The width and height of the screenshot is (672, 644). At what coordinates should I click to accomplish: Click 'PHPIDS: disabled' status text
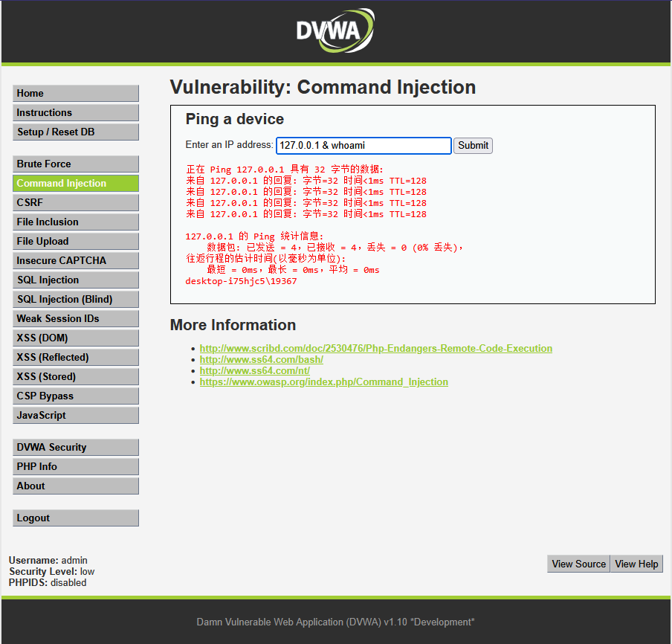pos(48,583)
